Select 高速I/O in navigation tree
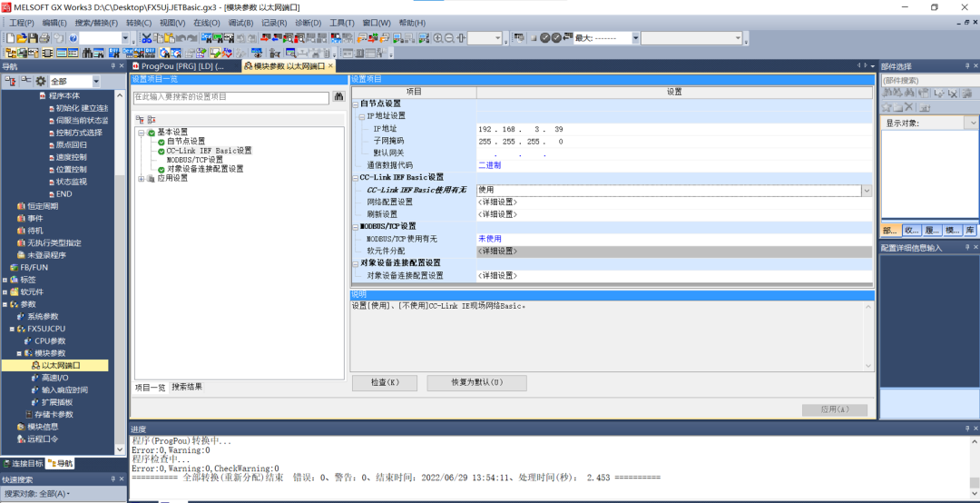The image size is (980, 503). pos(54,378)
